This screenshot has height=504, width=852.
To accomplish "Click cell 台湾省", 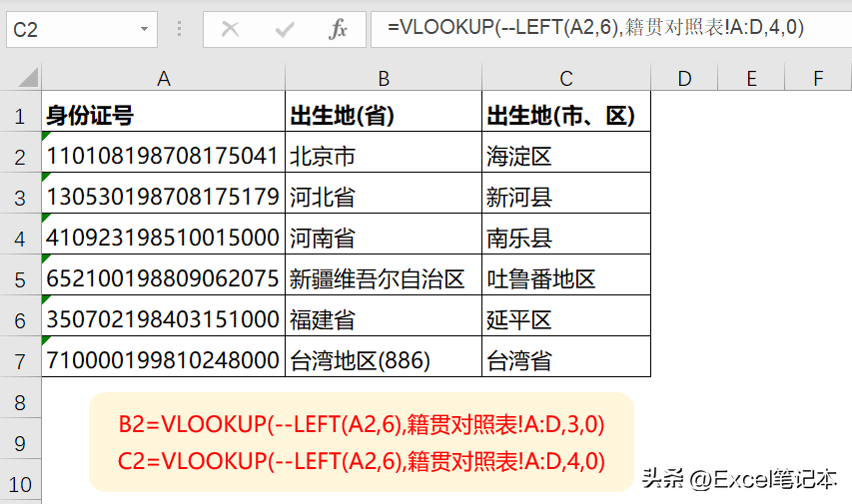I will click(566, 356).
